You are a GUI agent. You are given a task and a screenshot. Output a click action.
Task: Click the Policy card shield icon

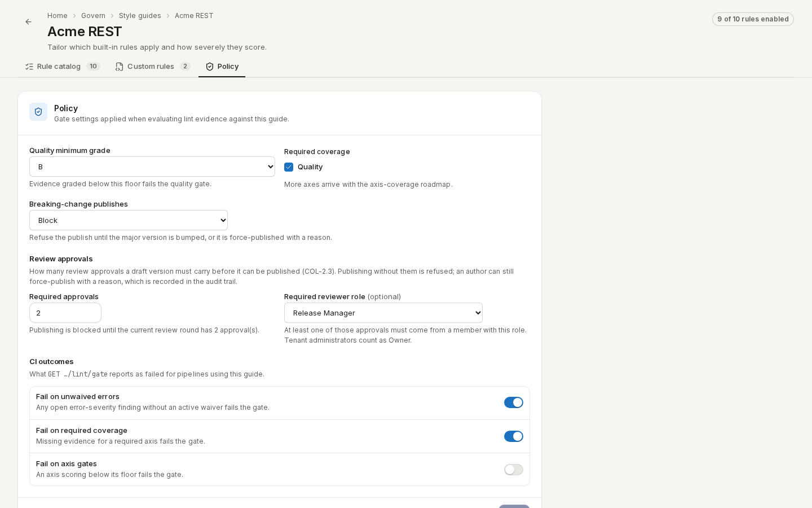tap(38, 112)
